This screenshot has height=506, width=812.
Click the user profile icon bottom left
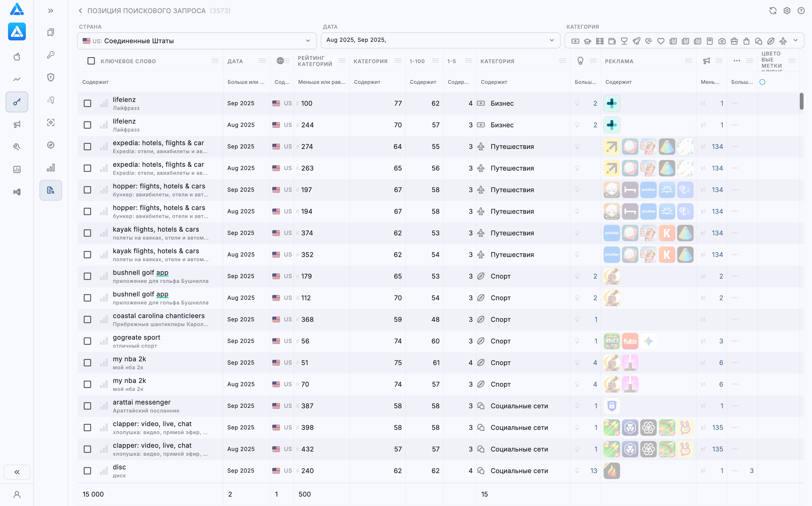click(17, 494)
